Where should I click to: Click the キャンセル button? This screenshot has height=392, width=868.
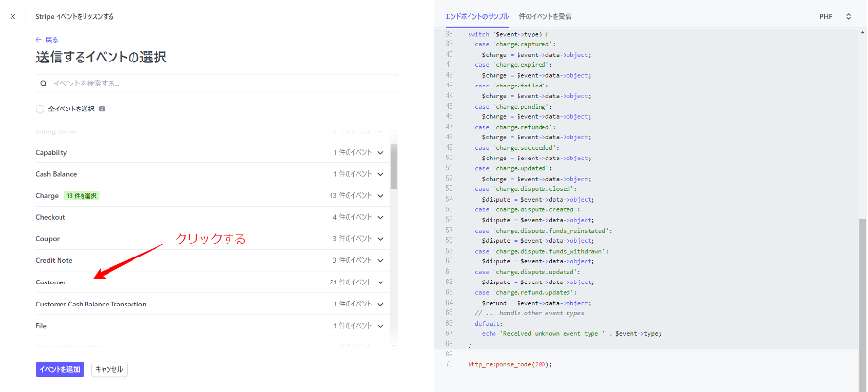click(x=108, y=369)
